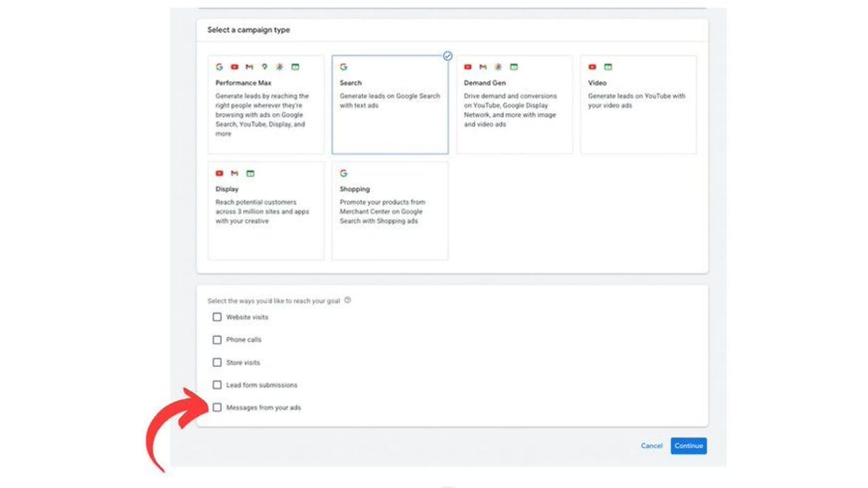Check the Store visits option

pos(217,363)
